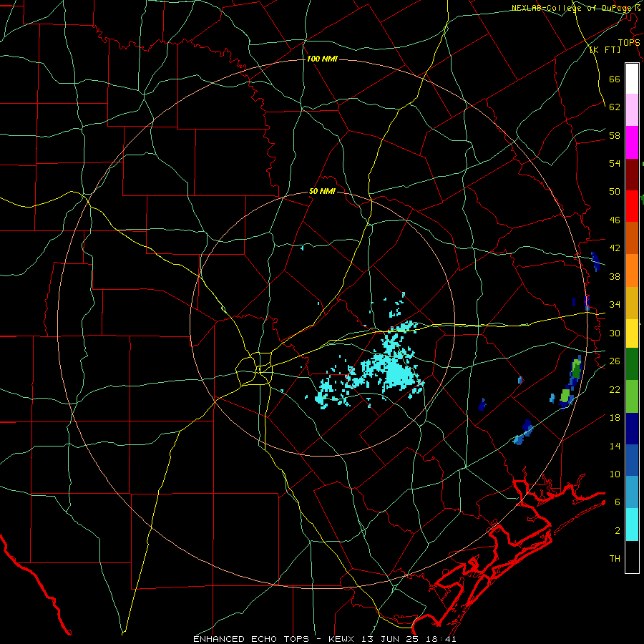Click the "30" legend value

[615, 333]
